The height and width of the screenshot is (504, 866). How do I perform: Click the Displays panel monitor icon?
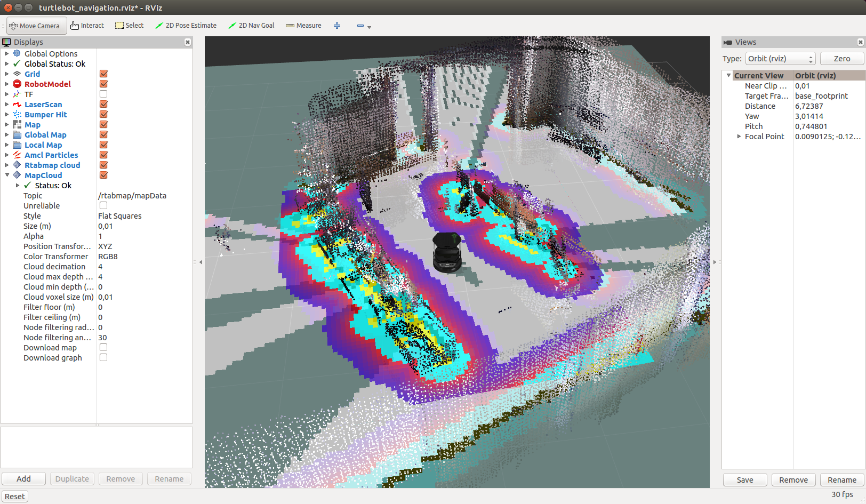click(x=6, y=42)
